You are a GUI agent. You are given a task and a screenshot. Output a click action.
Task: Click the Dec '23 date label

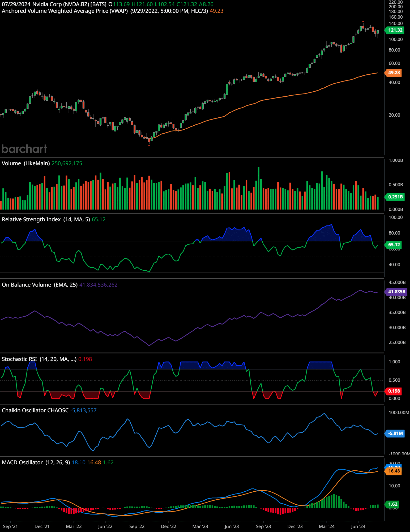coord(295,526)
